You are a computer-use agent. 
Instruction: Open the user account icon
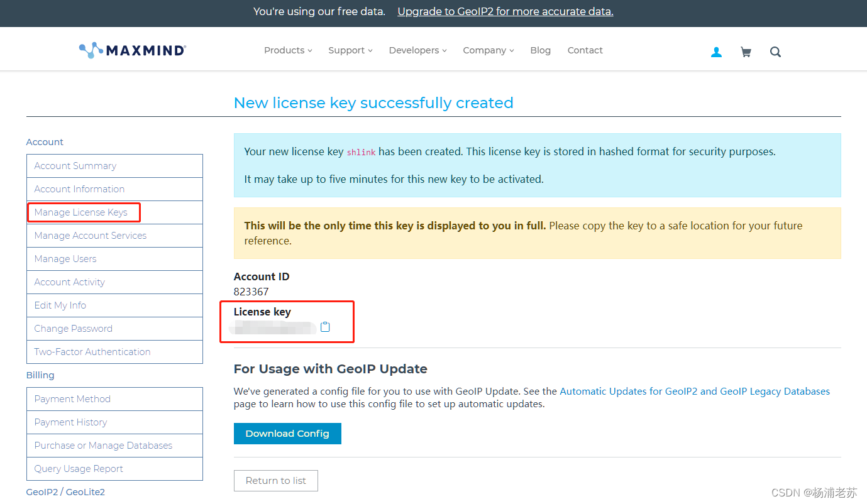click(716, 52)
